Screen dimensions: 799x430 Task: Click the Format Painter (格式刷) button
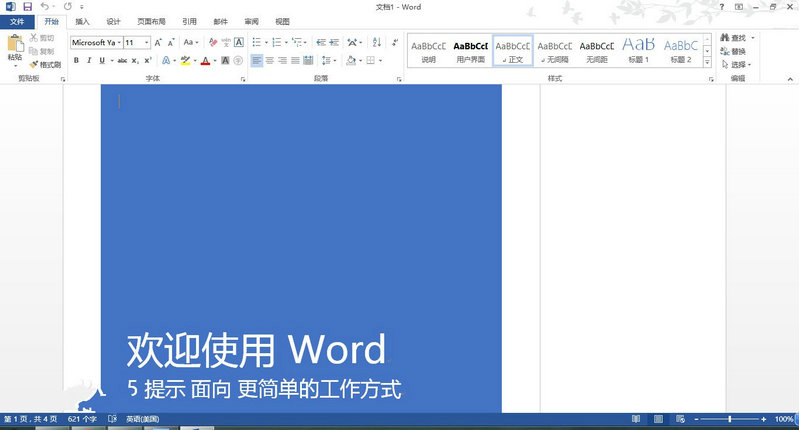46,64
